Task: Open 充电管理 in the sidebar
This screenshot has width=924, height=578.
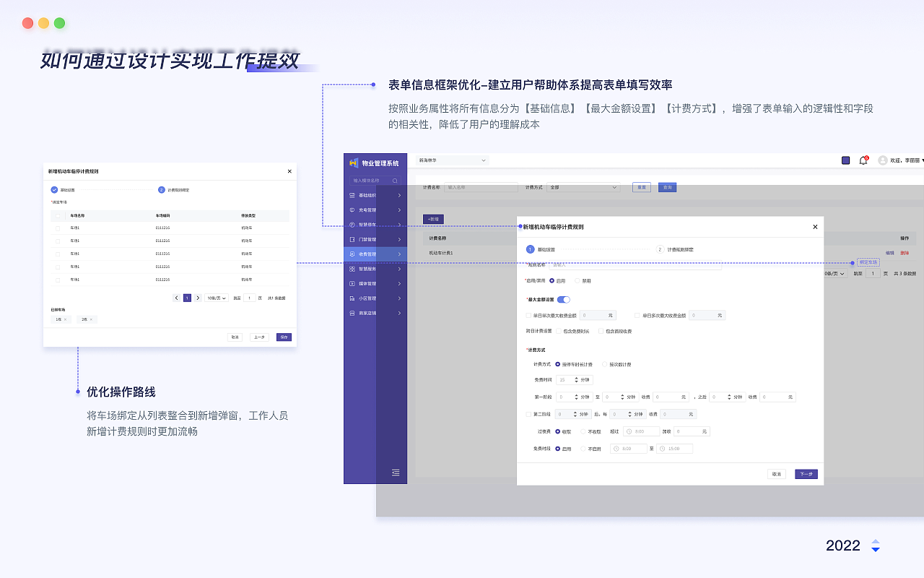Action: [375, 210]
